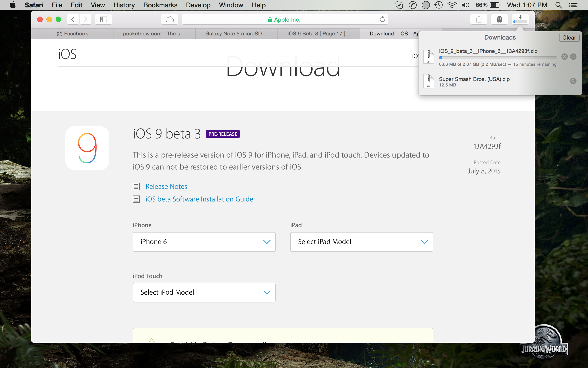Click the Installation Guide document icon
Image resolution: width=588 pixels, height=368 pixels.
[136, 199]
